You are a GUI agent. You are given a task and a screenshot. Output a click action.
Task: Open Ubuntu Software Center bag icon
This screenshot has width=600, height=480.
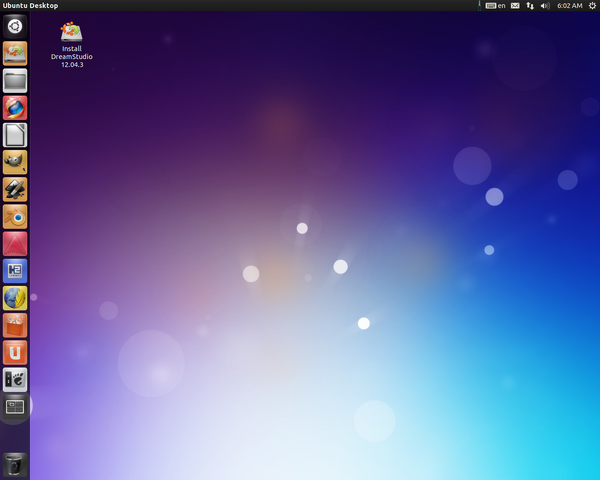15,325
